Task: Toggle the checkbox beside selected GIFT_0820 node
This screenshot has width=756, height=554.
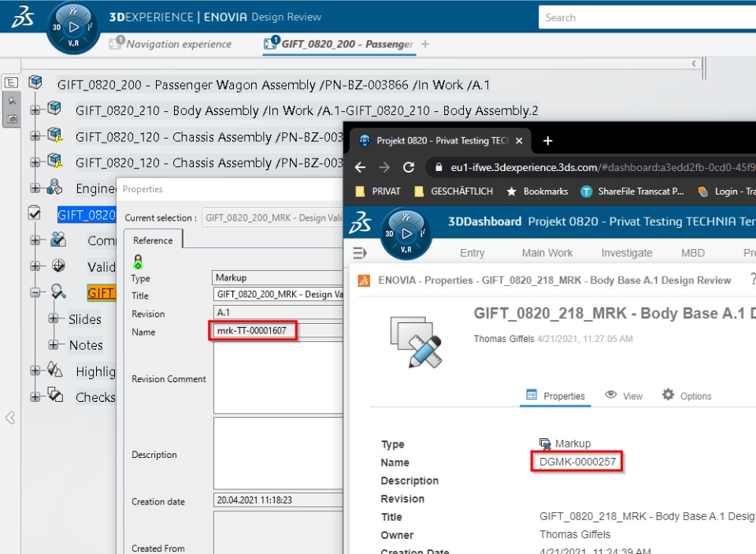Action: pos(34,213)
